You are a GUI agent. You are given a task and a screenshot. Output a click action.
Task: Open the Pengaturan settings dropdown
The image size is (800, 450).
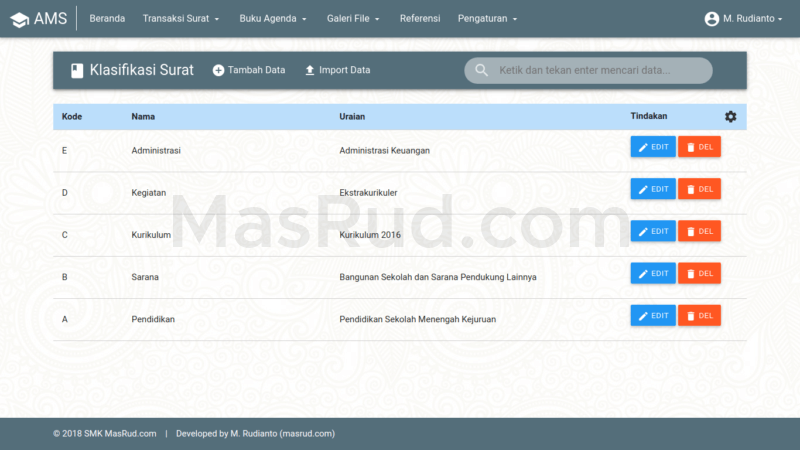pos(487,18)
